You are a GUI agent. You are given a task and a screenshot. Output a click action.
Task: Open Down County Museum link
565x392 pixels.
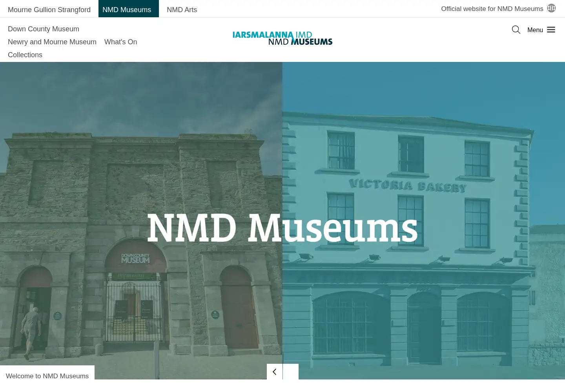44,29
